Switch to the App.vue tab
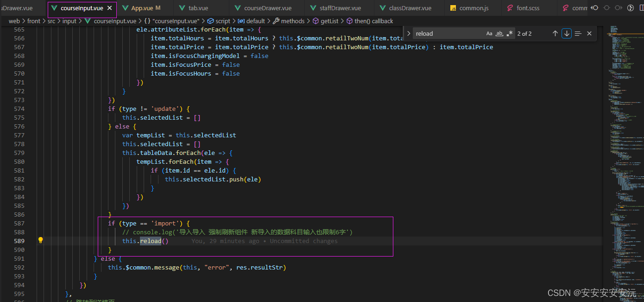The image size is (644, 302). point(145,8)
